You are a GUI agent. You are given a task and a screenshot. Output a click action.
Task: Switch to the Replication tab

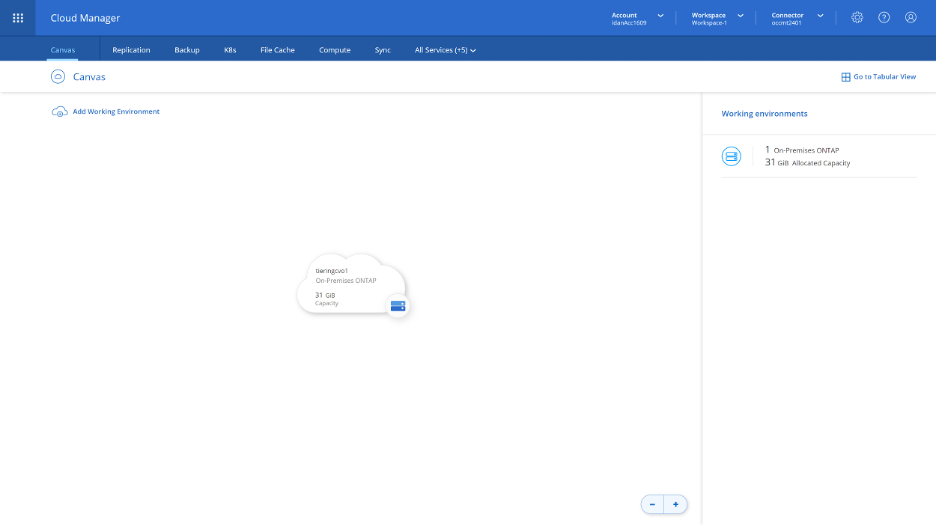pyautogui.click(x=131, y=50)
